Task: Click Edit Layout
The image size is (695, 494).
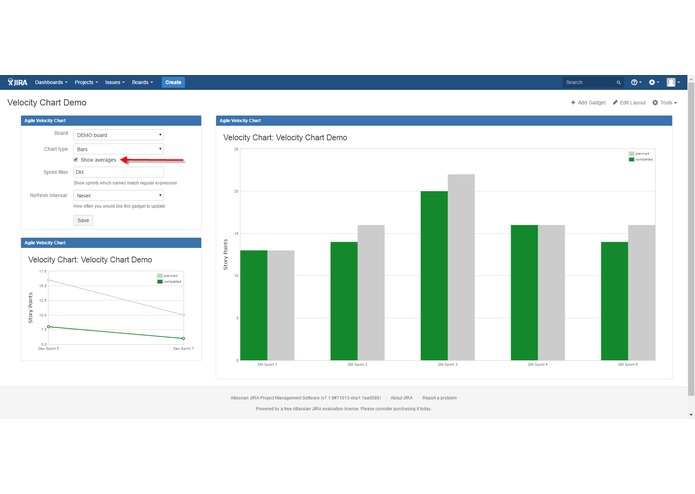Action: click(629, 102)
